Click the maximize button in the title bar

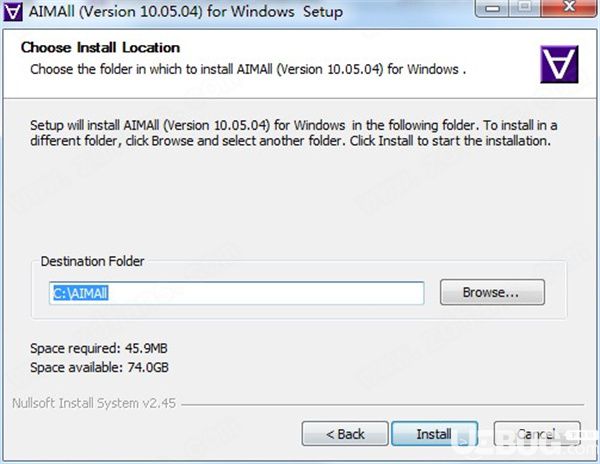[x=526, y=8]
